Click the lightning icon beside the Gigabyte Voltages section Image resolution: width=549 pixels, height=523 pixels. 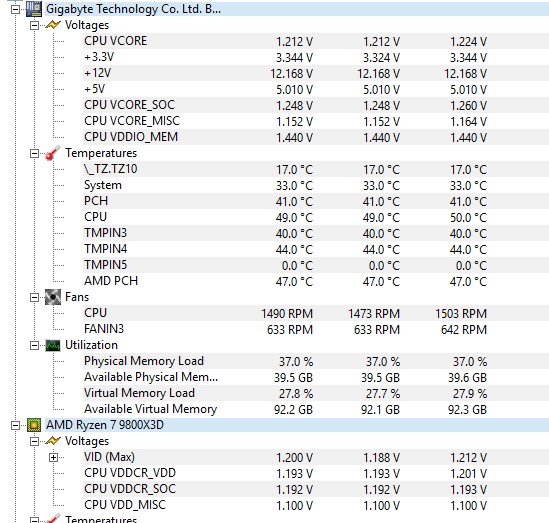pos(53,25)
